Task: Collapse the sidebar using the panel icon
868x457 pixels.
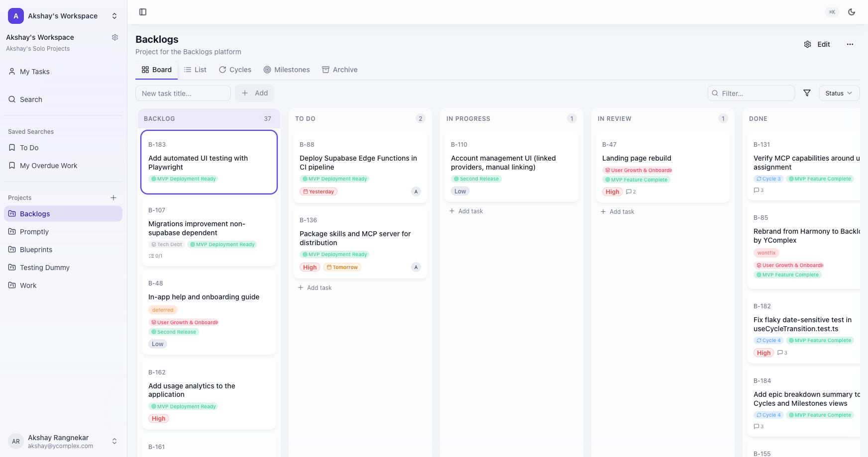Action: point(143,12)
